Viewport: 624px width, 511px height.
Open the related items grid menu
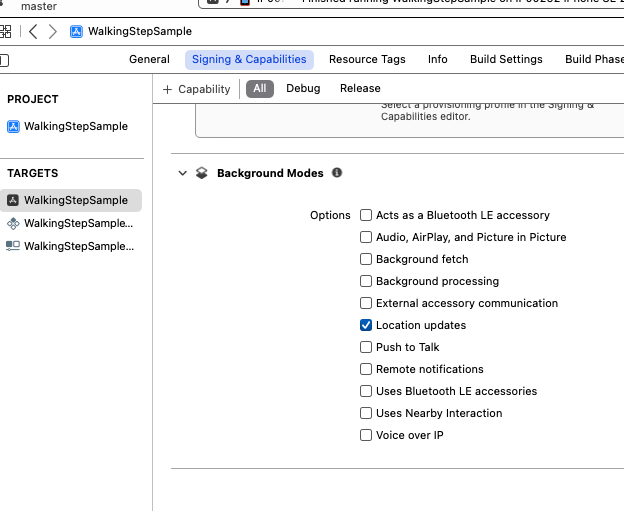pyautogui.click(x=5, y=31)
